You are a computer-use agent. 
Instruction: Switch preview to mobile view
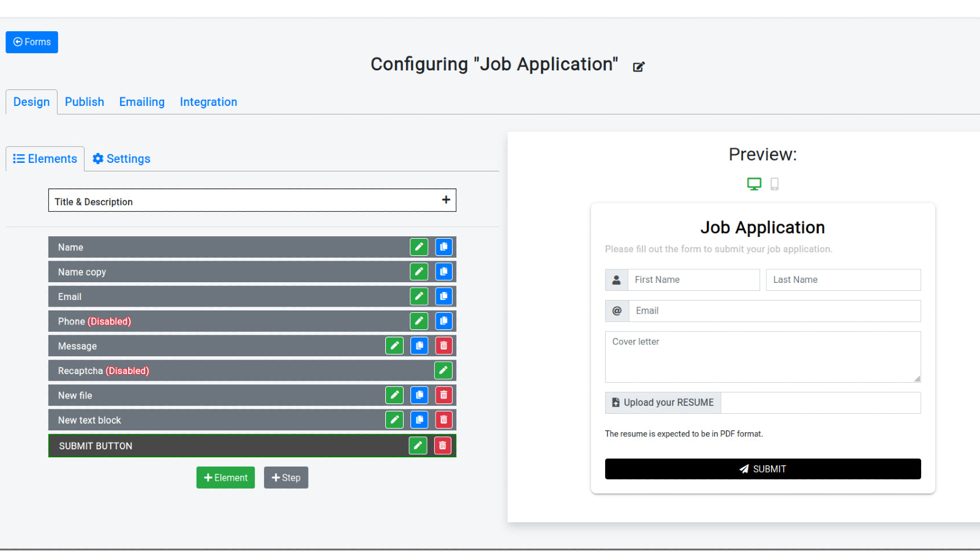[774, 184]
